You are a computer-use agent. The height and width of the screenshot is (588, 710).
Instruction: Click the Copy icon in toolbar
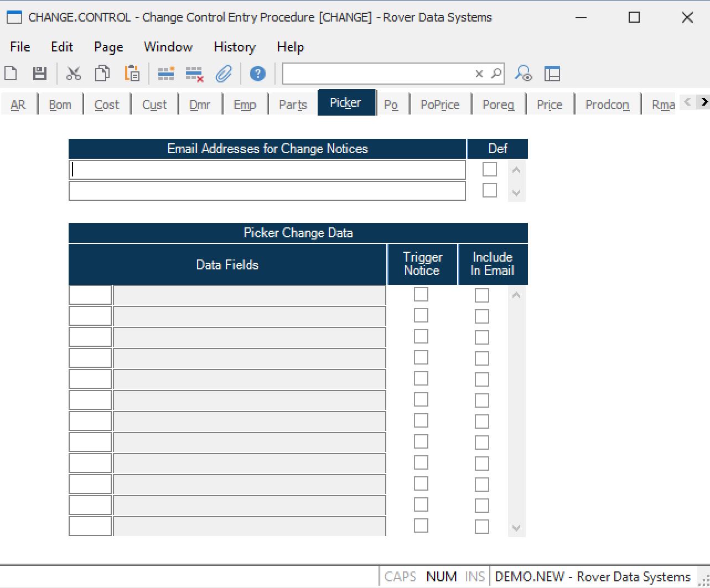click(x=102, y=74)
